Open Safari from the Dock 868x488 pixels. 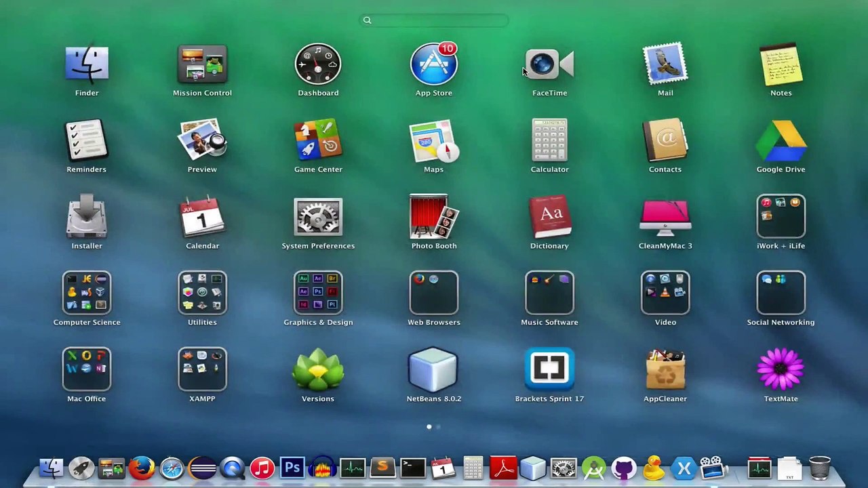point(172,468)
